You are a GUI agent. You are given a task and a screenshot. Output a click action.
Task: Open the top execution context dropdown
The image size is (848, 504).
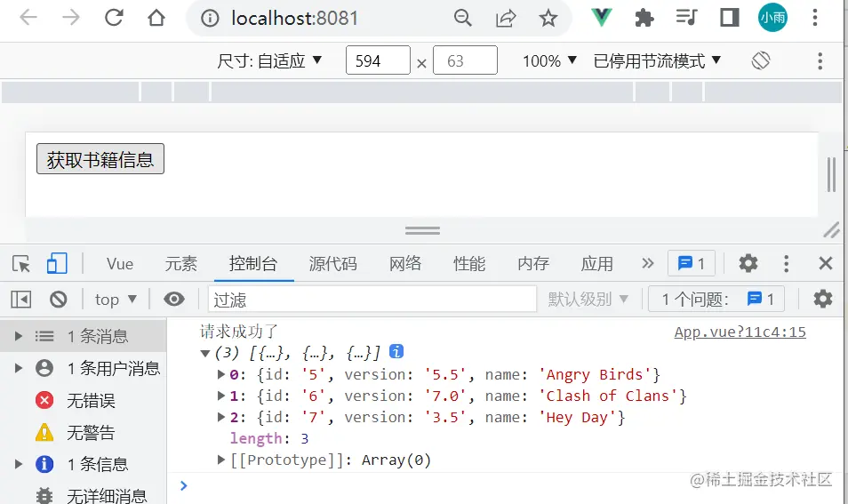116,299
